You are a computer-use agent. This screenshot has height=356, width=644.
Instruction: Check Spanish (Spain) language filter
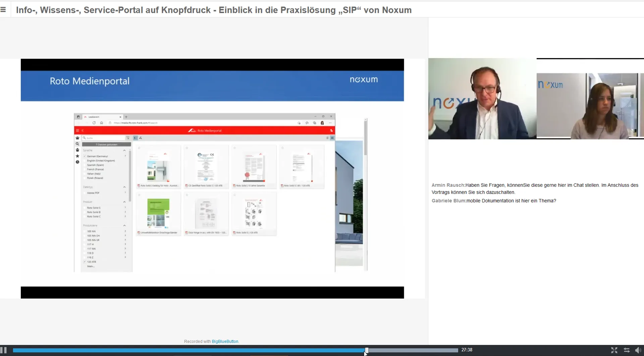85,165
